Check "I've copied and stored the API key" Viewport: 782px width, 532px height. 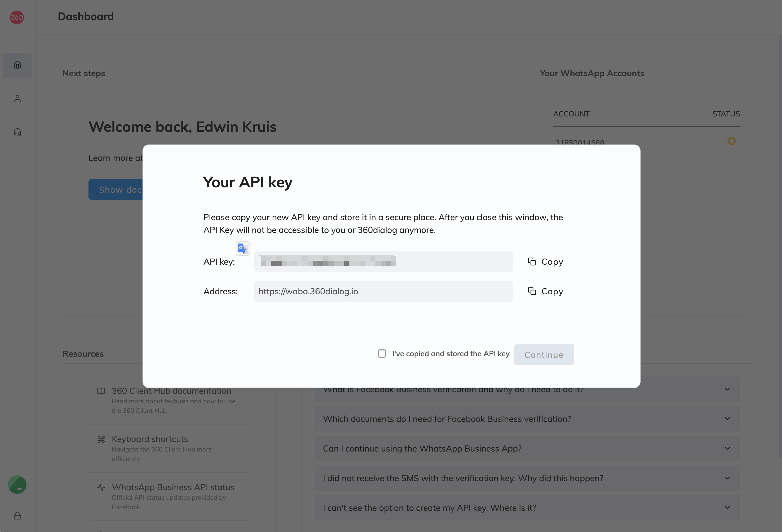point(382,353)
